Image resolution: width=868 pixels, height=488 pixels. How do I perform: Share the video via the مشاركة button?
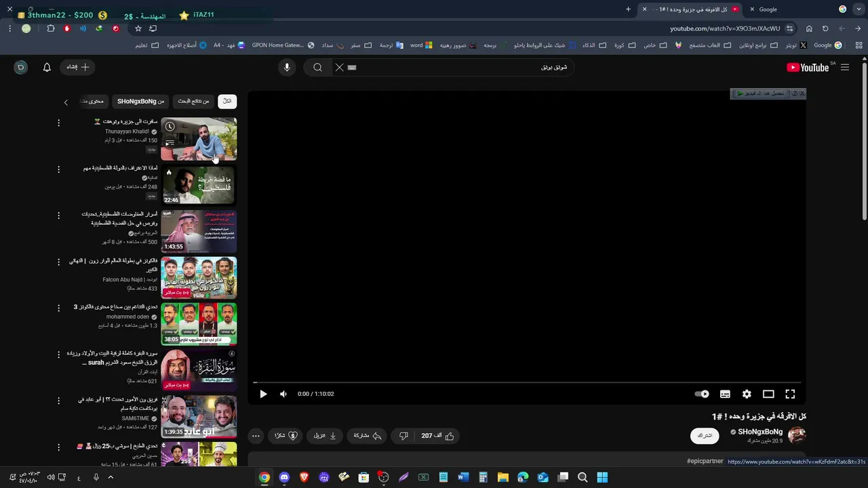(368, 436)
